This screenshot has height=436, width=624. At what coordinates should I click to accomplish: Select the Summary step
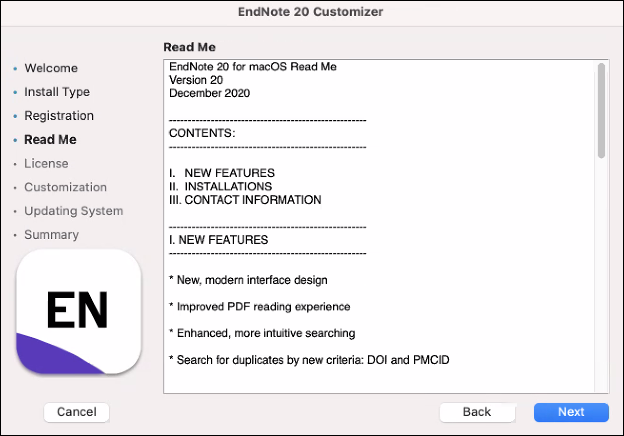coord(51,235)
